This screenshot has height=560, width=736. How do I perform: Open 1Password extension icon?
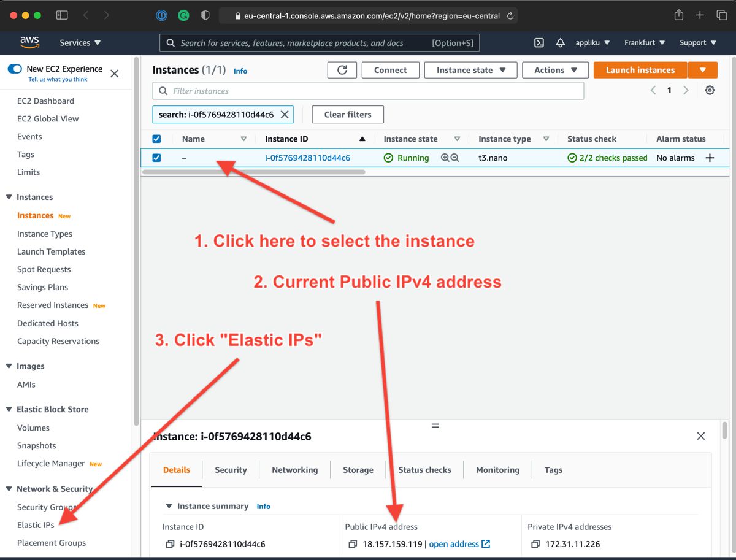coord(162,15)
